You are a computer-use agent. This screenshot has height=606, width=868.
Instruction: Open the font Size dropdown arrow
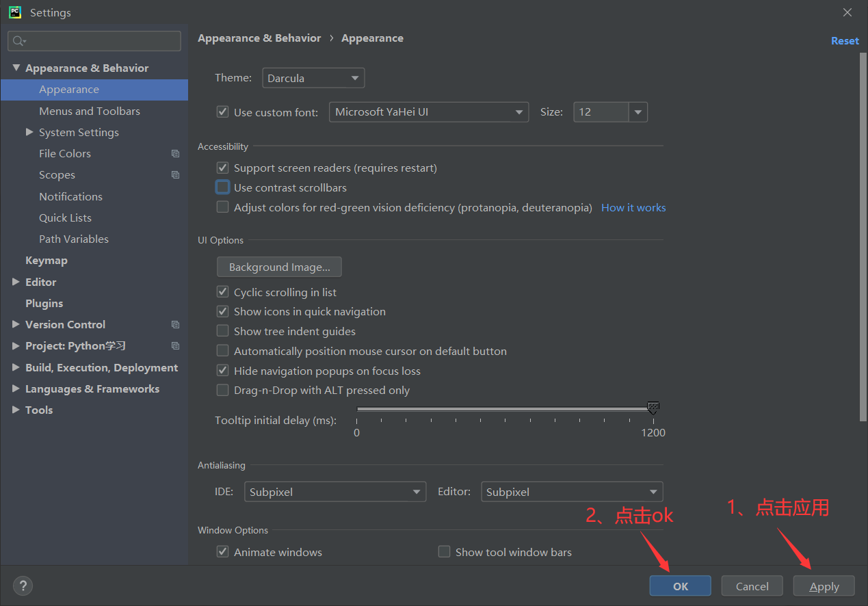pos(638,111)
